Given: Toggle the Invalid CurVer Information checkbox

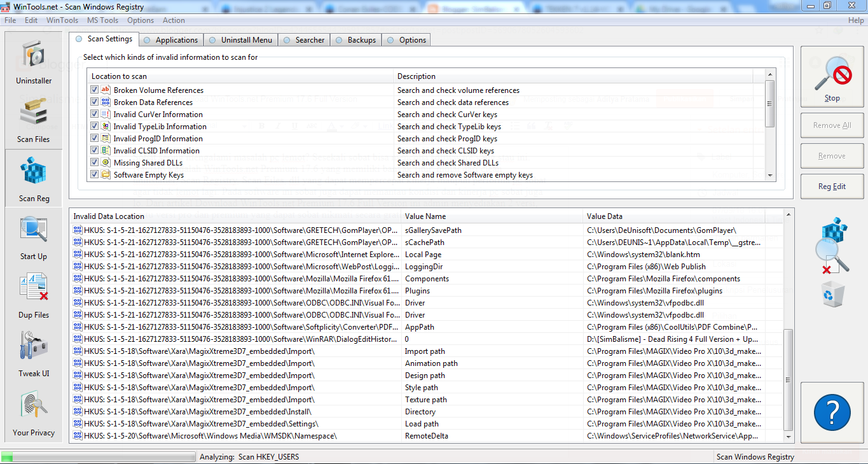Looking at the screenshot, I should point(95,114).
